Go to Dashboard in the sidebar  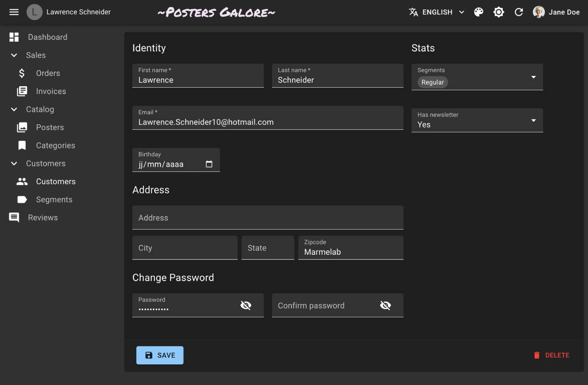tap(47, 37)
